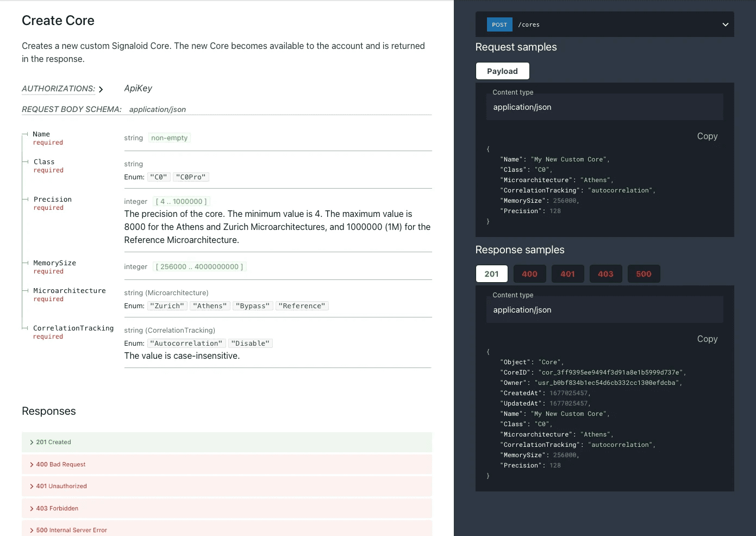Copy the response sample JSON
756x536 pixels.
tap(707, 339)
